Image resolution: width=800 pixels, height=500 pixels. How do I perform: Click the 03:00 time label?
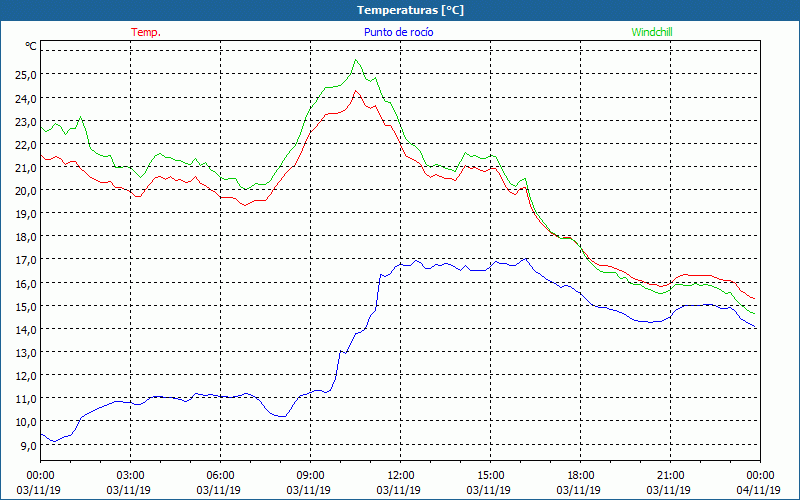130,476
